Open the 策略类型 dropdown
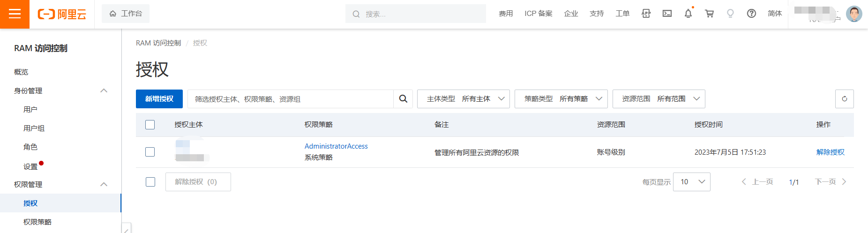Image resolution: width=868 pixels, height=233 pixels. point(561,99)
